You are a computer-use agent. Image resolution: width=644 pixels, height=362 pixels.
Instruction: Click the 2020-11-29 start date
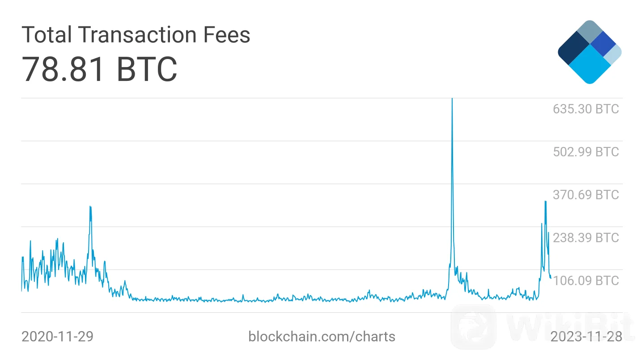coord(57,336)
